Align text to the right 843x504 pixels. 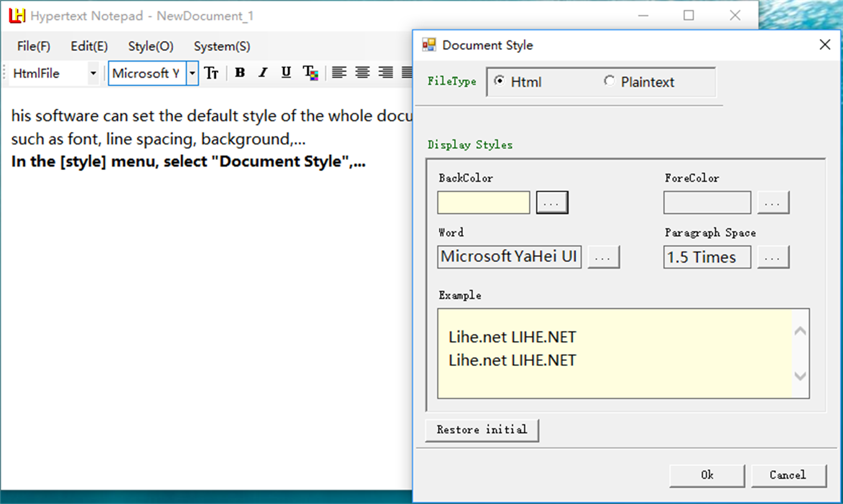click(386, 73)
